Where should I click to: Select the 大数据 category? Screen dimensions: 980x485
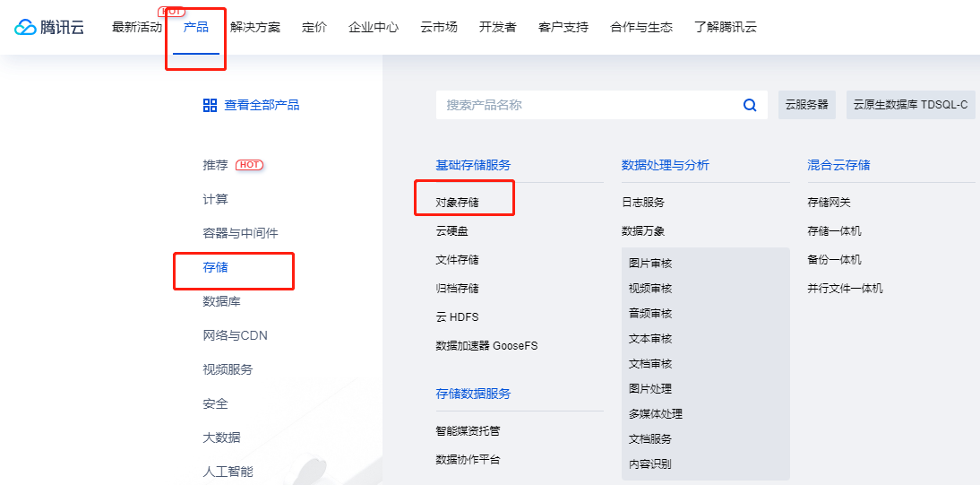point(222,437)
